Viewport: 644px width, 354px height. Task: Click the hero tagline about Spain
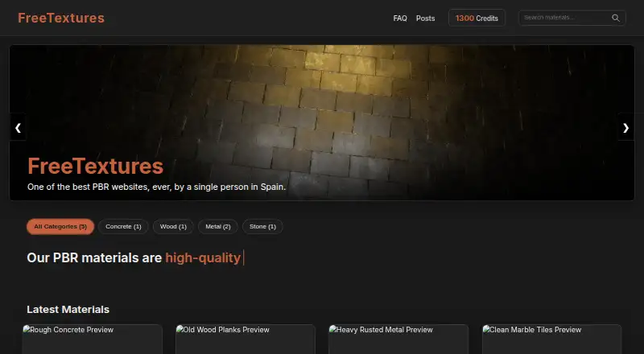tap(156, 187)
